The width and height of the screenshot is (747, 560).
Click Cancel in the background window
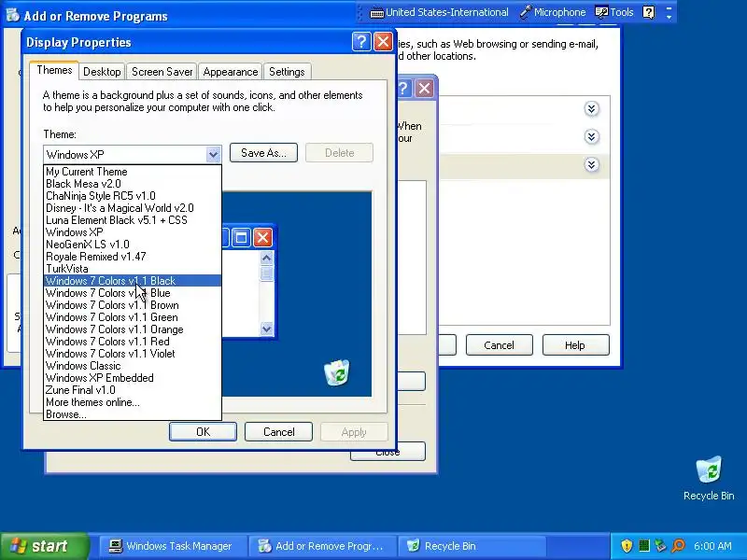[499, 345]
